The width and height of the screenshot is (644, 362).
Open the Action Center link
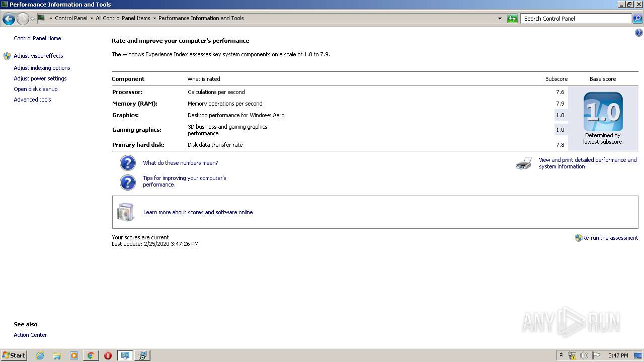click(30, 335)
